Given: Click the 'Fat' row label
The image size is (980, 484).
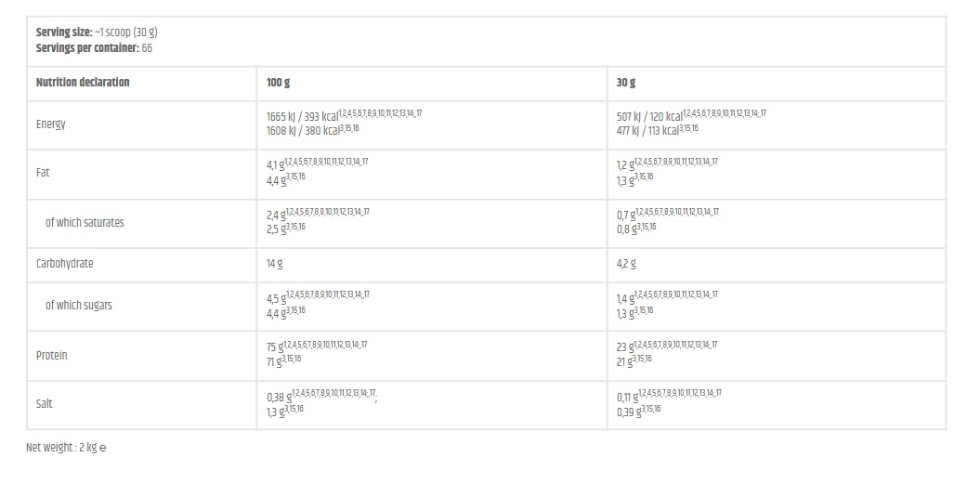Looking at the screenshot, I should pos(44,174).
